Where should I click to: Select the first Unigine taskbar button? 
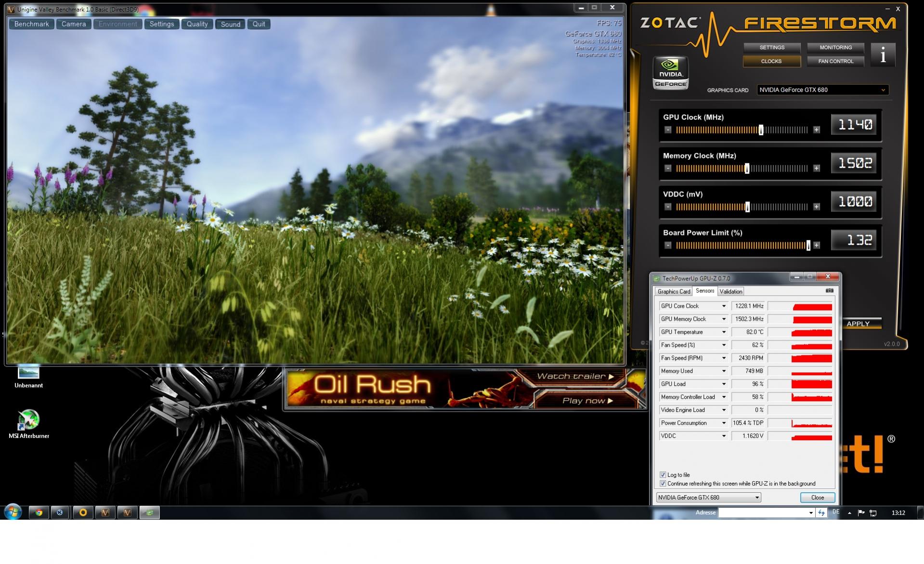(x=105, y=512)
